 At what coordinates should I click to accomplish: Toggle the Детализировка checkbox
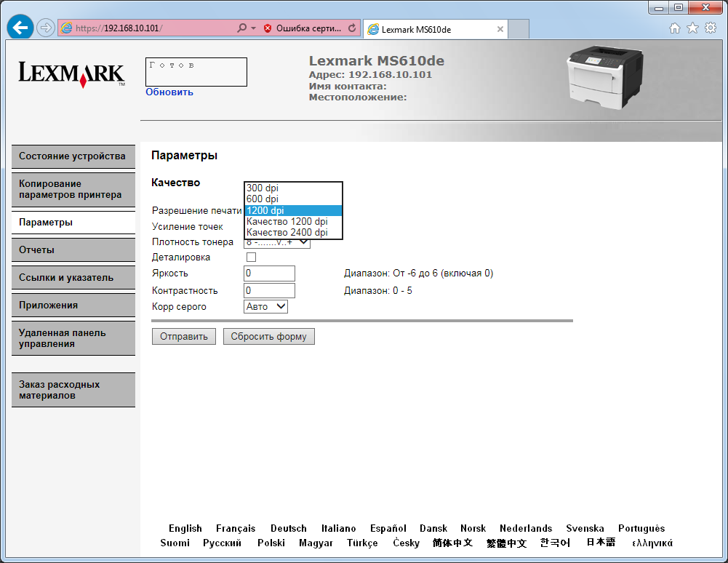click(x=251, y=257)
